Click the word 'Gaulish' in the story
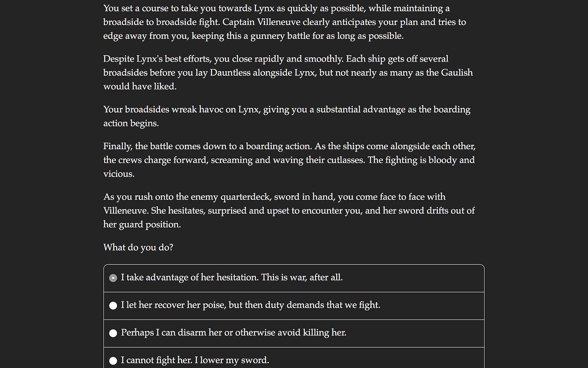The image size is (588, 368). 457,73
